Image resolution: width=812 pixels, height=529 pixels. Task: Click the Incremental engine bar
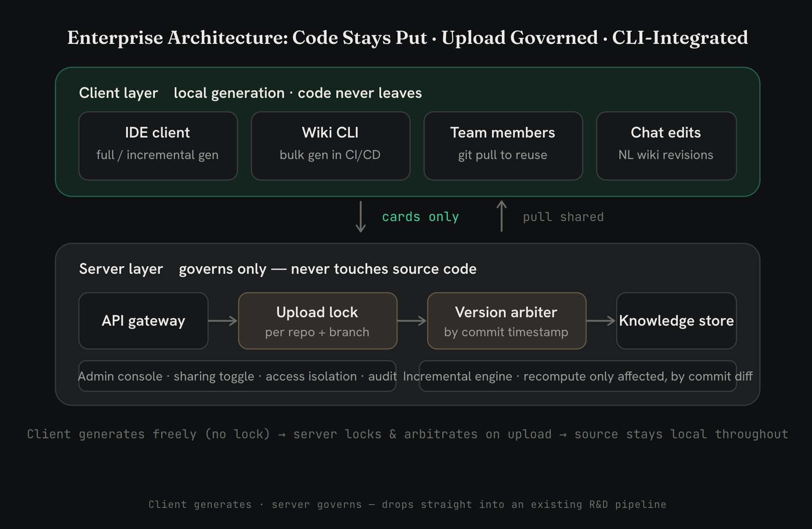(x=578, y=376)
